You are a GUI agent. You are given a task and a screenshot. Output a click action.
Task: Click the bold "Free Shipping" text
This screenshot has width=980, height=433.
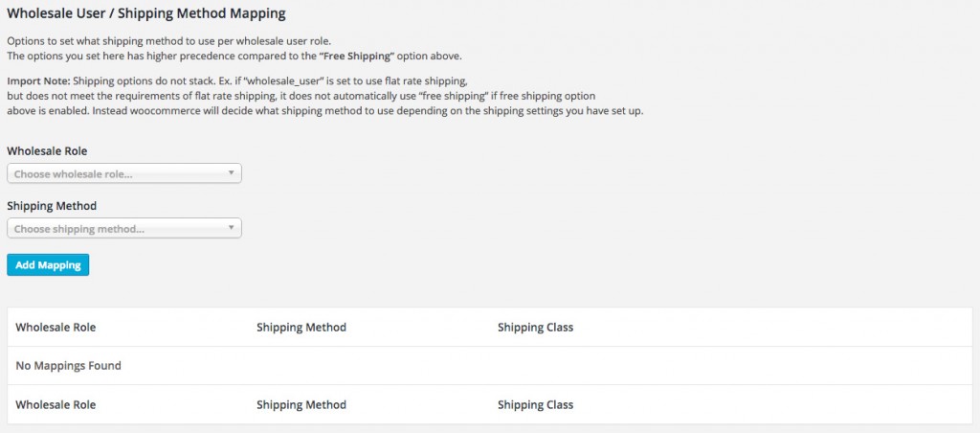[x=358, y=56]
